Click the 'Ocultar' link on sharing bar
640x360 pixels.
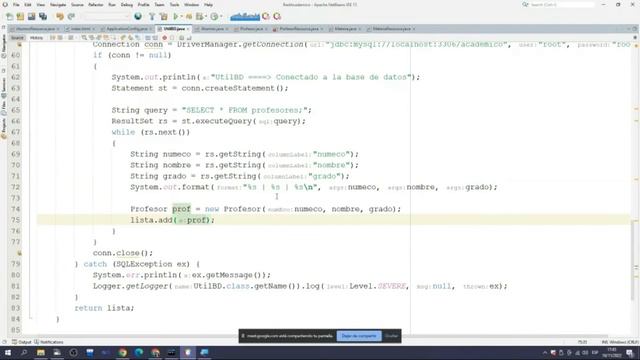(391, 336)
